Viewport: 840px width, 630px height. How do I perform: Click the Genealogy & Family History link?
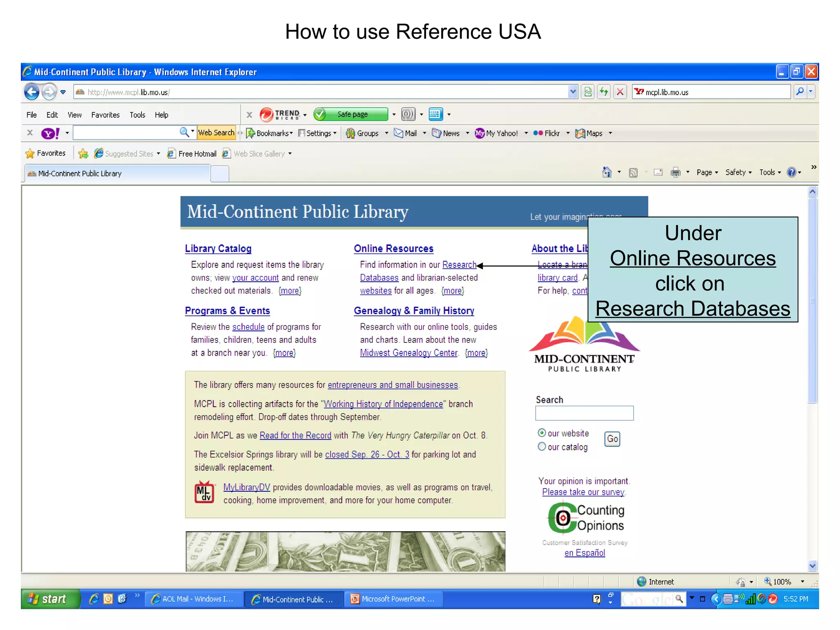click(414, 311)
